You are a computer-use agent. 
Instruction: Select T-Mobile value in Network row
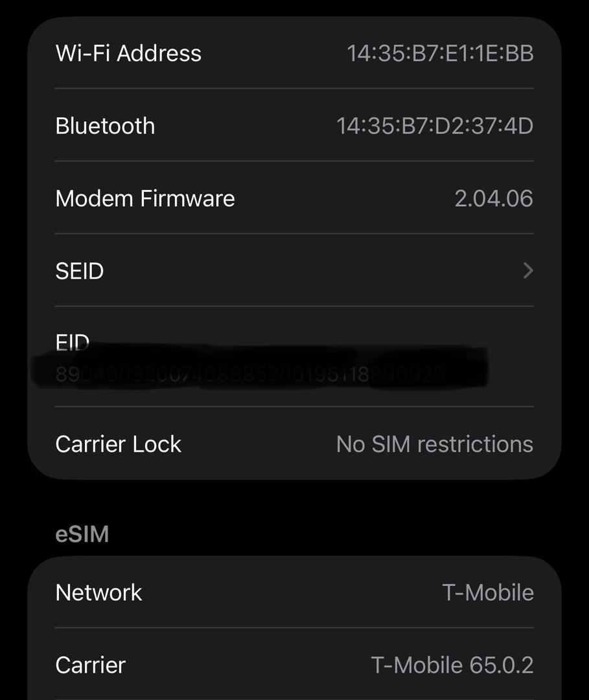point(488,592)
